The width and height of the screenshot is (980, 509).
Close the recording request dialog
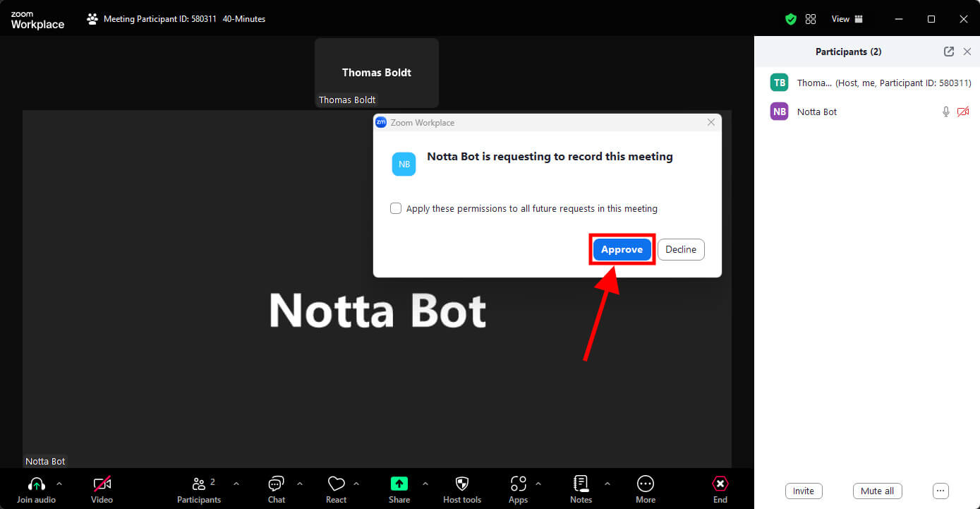(x=711, y=122)
